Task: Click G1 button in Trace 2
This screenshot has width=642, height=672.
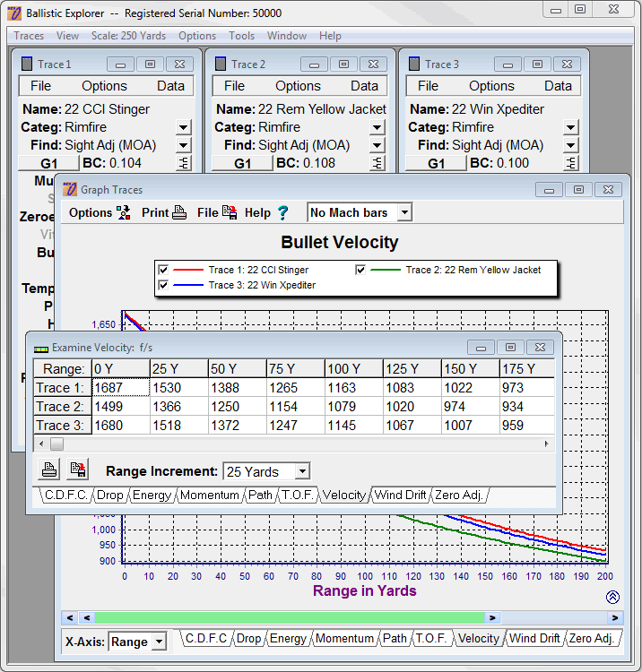Action: point(242,163)
